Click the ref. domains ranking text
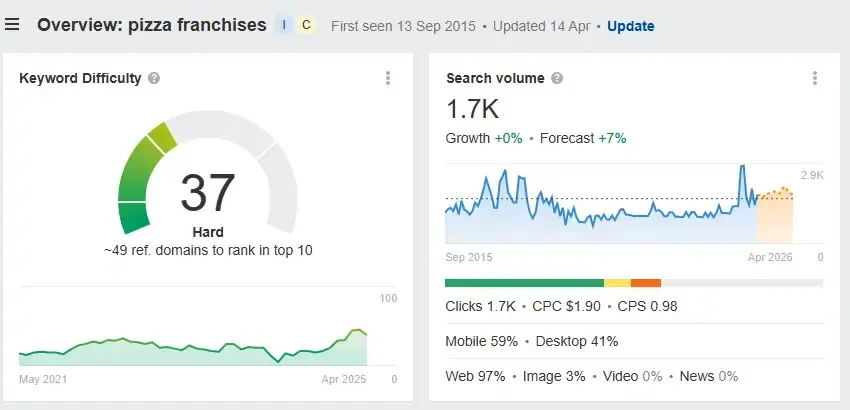 [208, 250]
